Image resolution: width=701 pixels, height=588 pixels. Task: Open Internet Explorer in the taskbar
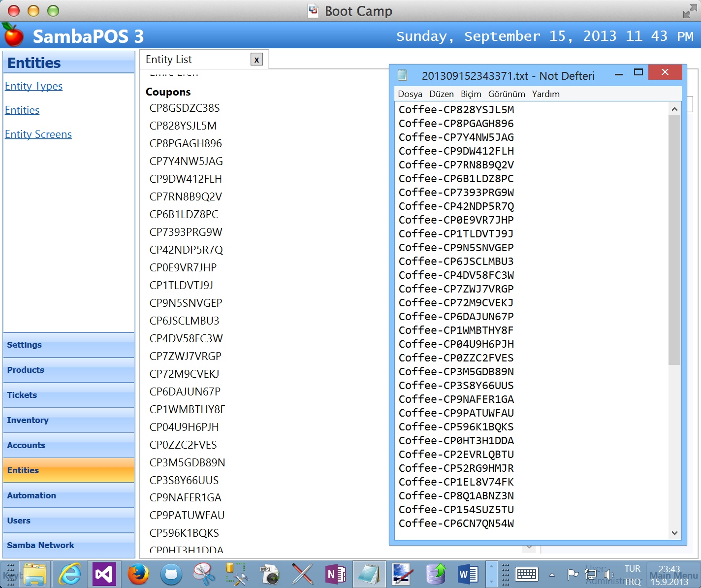(70, 574)
